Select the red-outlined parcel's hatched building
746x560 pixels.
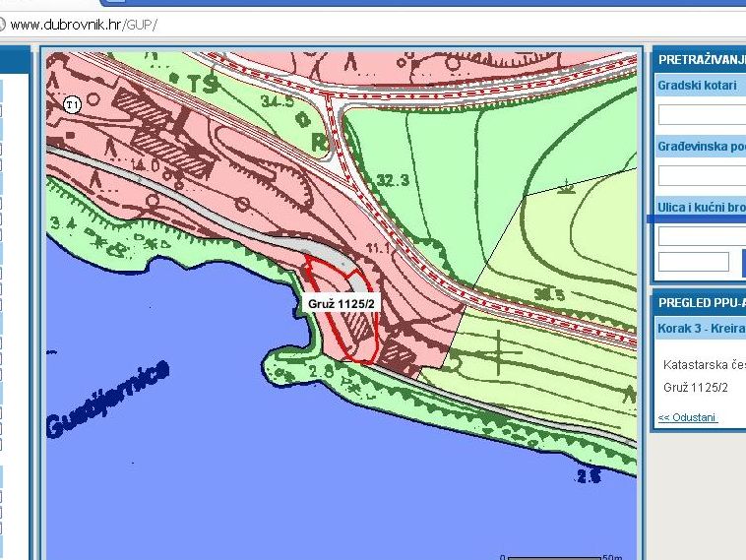coord(360,337)
